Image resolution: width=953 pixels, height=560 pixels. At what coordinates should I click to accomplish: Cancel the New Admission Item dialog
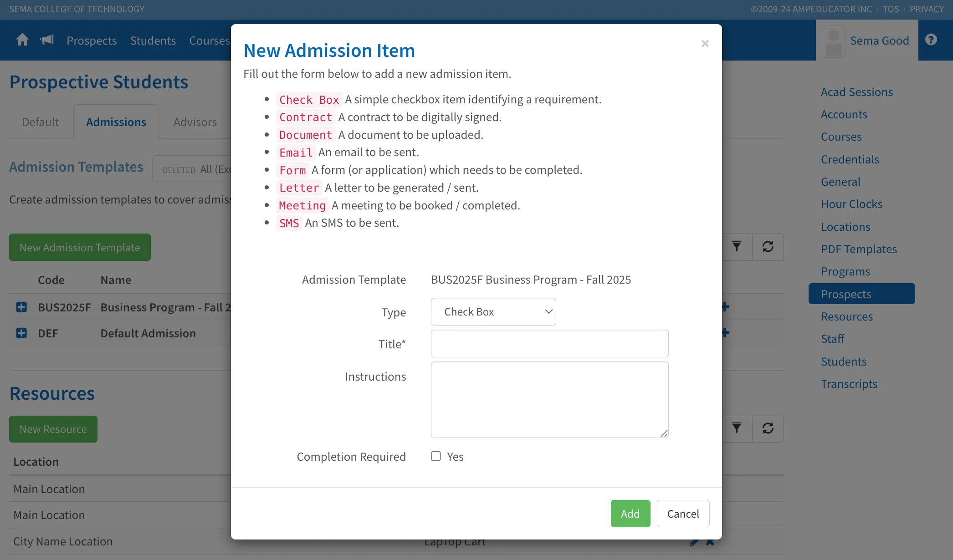pyautogui.click(x=683, y=514)
